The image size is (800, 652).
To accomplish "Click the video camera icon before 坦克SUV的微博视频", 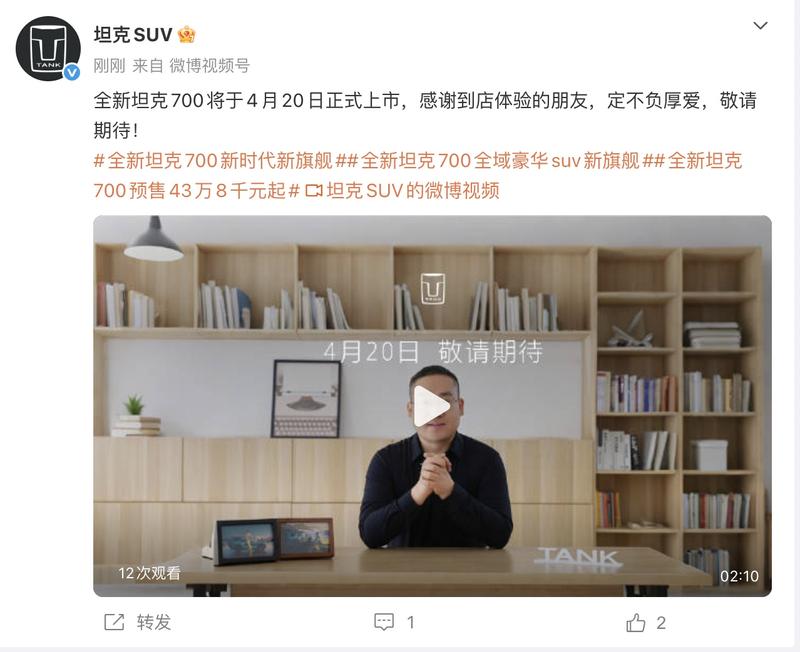I will click(314, 191).
